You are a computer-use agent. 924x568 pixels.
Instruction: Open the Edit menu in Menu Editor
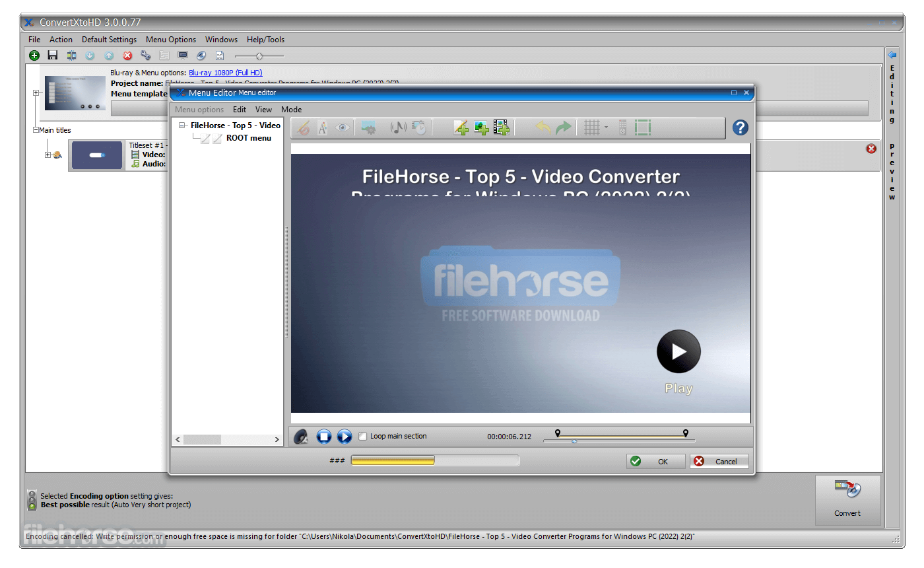coord(240,110)
